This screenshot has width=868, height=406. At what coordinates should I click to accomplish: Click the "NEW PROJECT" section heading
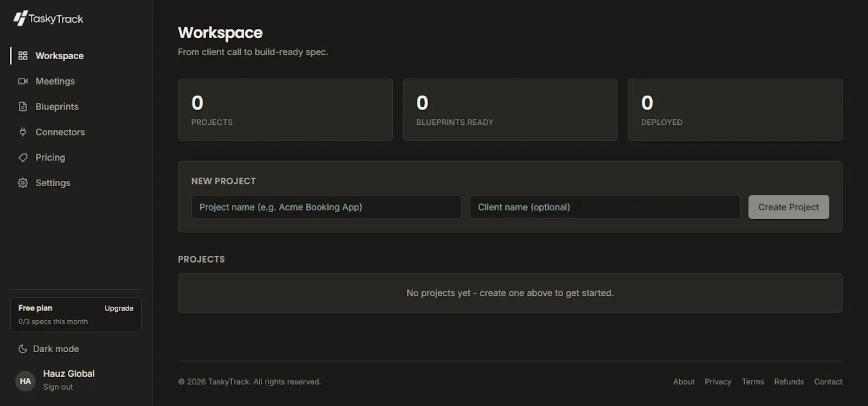pyautogui.click(x=224, y=181)
